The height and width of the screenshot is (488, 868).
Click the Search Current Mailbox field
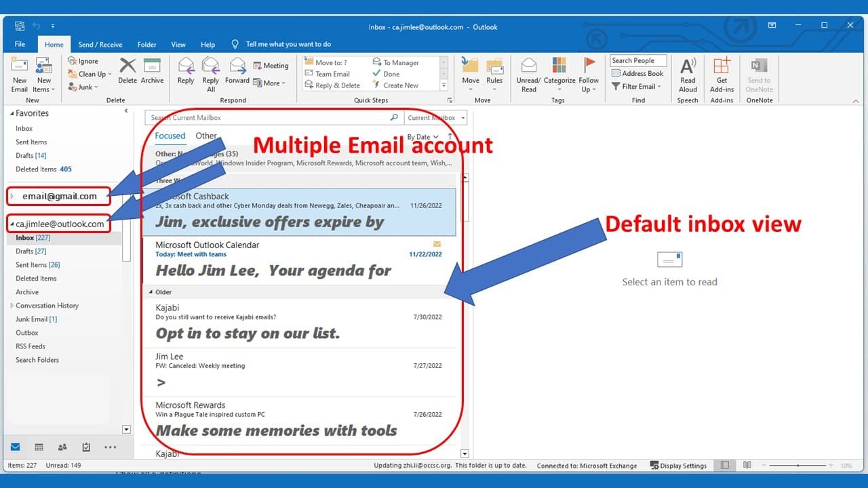[x=274, y=117]
